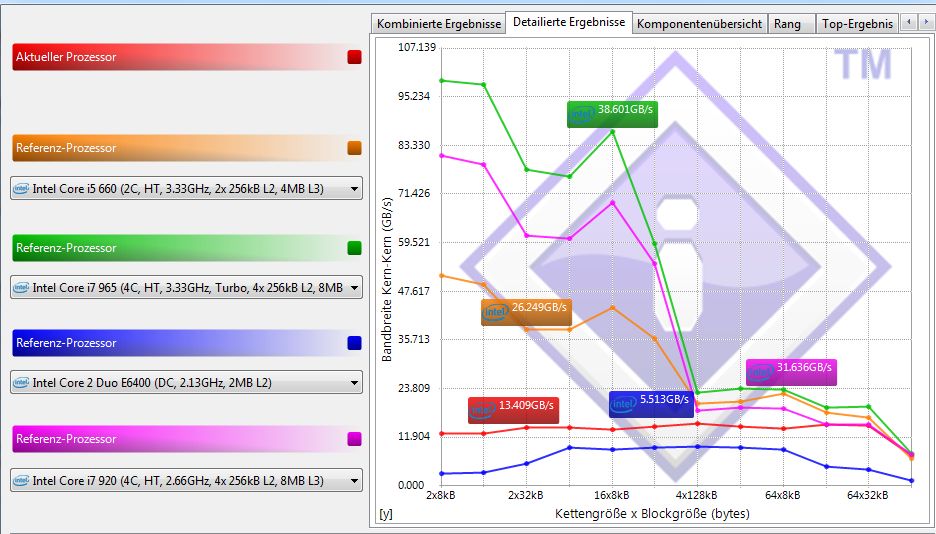Click the Intel icon in the i7 965 combo box
The height and width of the screenshot is (534, 936).
point(21,288)
